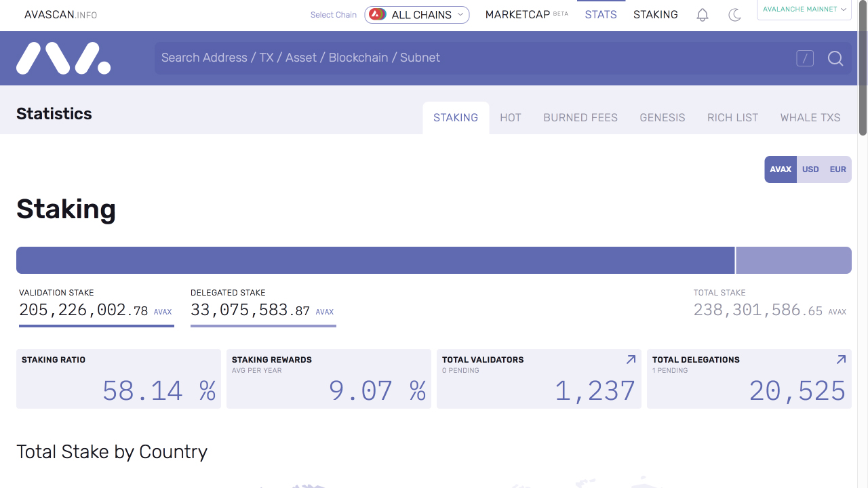Open the ALL CHAINS dropdown
868x488 pixels.
pos(417,14)
